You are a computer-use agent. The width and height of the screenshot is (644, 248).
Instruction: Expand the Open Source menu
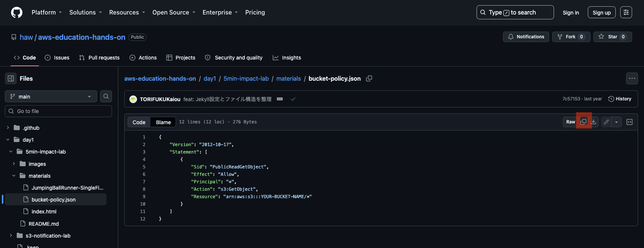pyautogui.click(x=174, y=12)
